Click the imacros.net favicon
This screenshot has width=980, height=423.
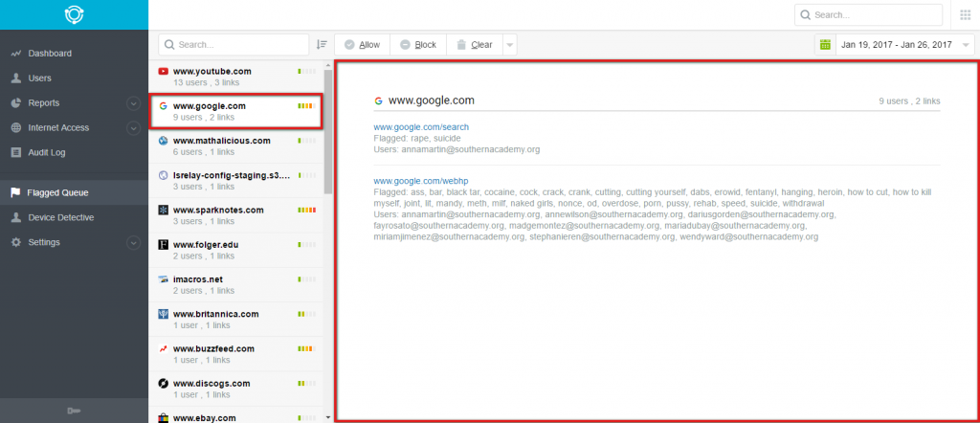point(163,279)
